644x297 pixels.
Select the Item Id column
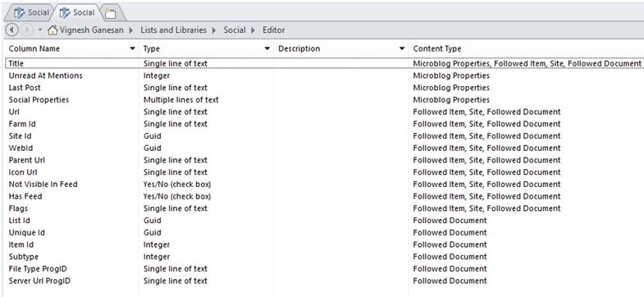point(21,244)
